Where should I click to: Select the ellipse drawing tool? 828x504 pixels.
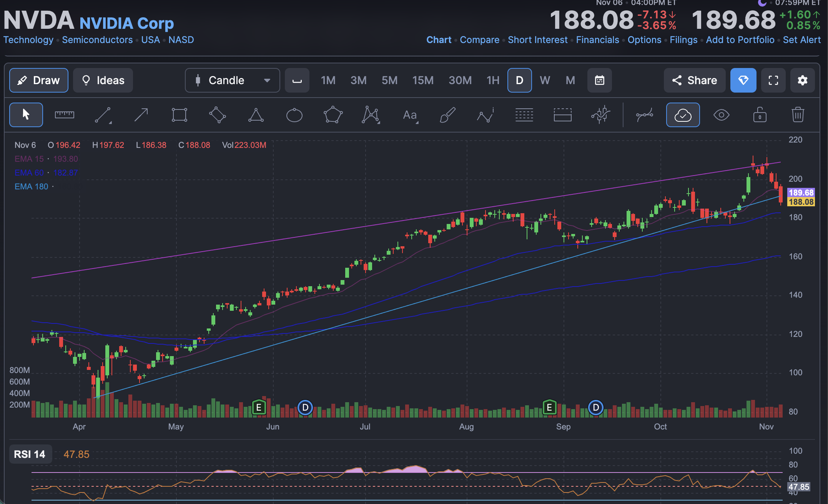click(x=294, y=115)
